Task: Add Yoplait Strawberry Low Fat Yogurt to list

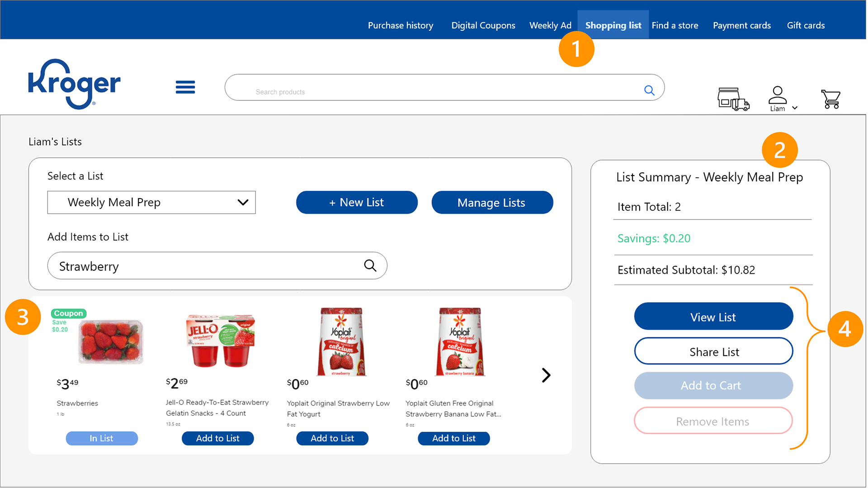Action: tap(332, 438)
